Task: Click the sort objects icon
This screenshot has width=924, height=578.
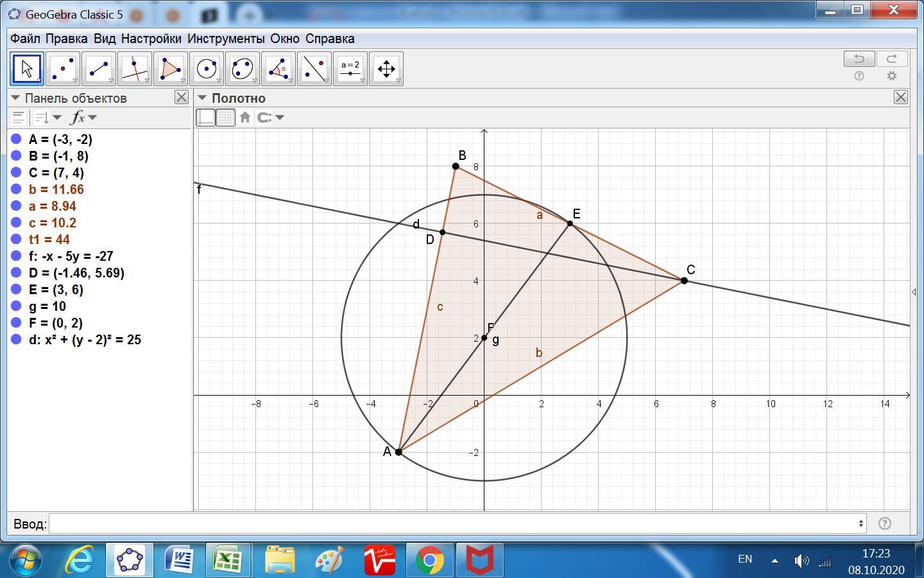Action: tap(42, 118)
